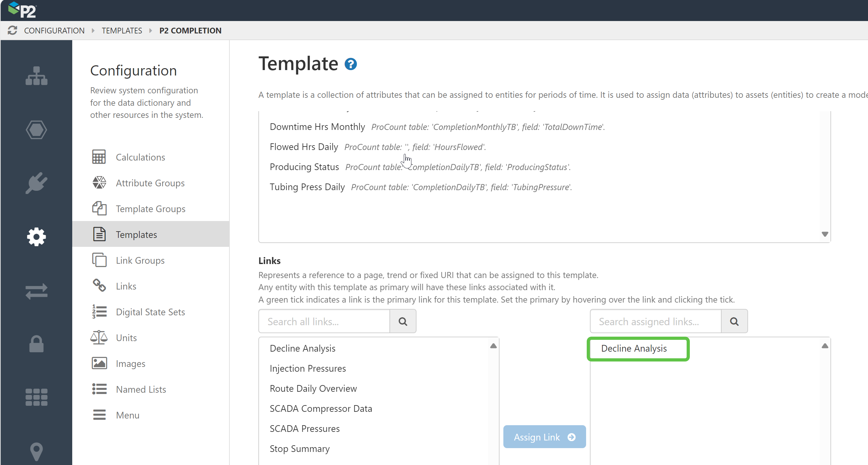Open the hexagon entities icon in the sidebar
Screen dimensions: 868x465
coord(36,130)
